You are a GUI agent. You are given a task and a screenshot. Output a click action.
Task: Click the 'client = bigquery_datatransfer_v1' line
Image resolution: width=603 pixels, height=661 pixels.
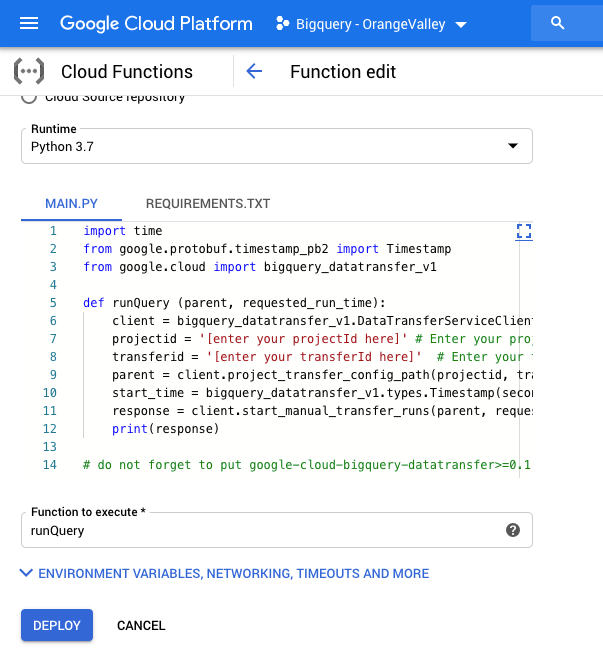tap(322, 321)
